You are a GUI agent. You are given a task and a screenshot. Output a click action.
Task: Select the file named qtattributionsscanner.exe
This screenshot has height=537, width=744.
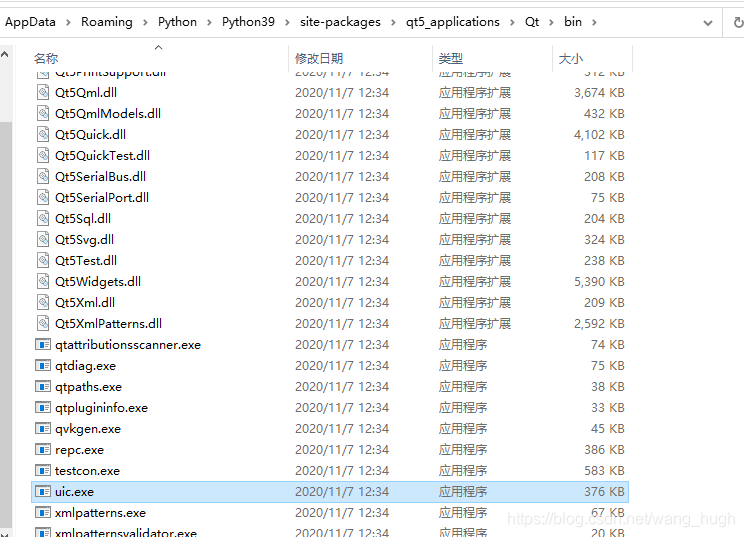point(128,344)
